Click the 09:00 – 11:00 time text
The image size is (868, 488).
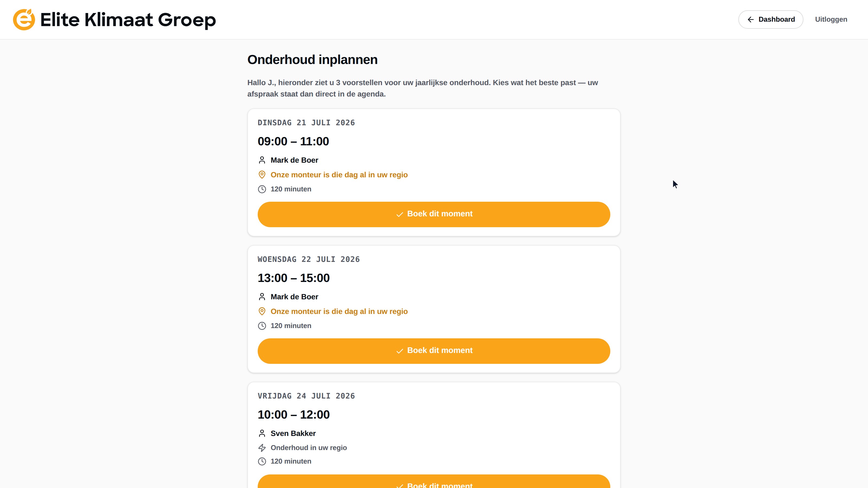tap(293, 142)
